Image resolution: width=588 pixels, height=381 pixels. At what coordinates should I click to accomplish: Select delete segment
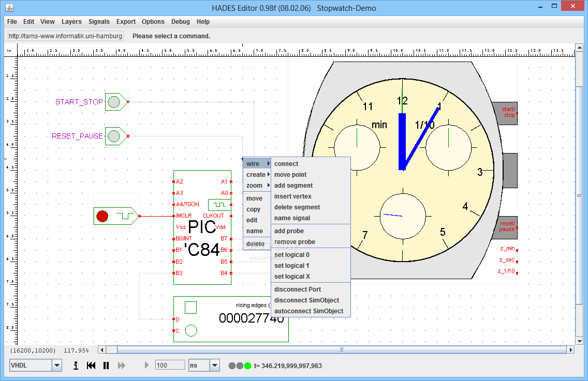point(311,207)
